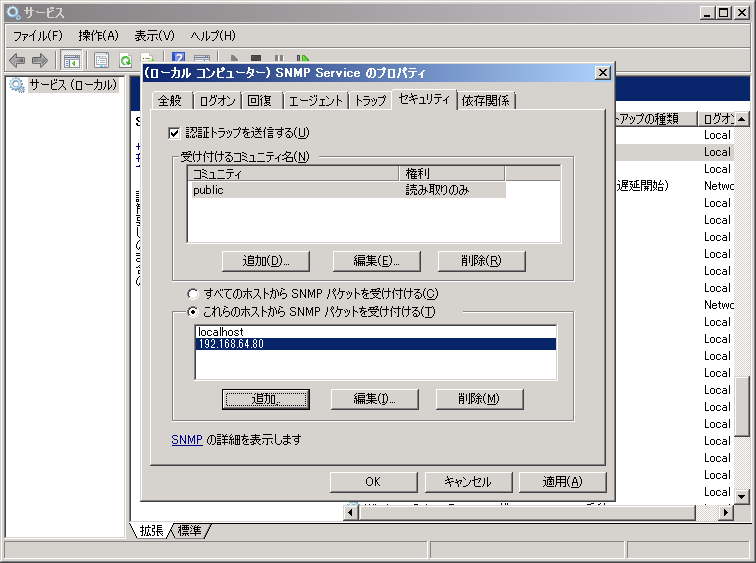Open the SNMP details link
This screenshot has height=563, width=756.
[187, 440]
